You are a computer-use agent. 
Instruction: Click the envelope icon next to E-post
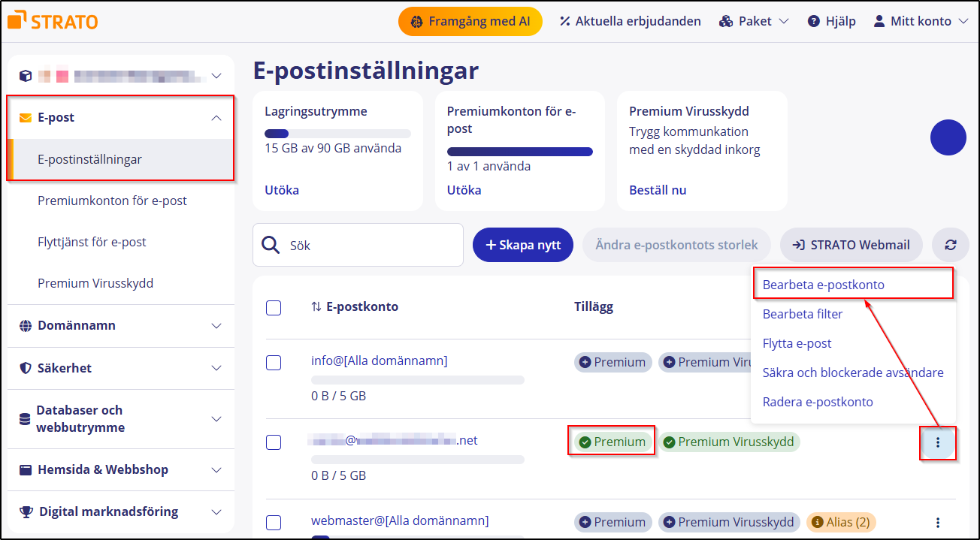click(x=24, y=117)
